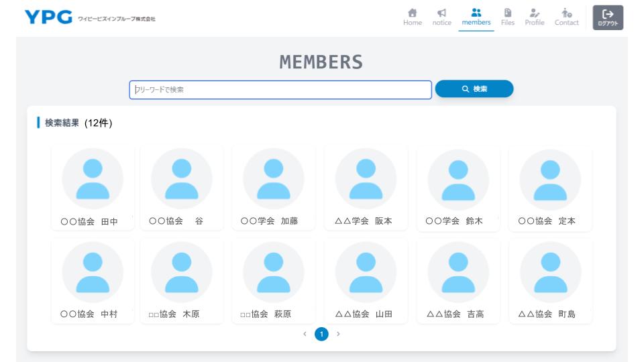The image size is (644, 362).
Task: Open avatar of △△協会 町島
Action: click(551, 272)
